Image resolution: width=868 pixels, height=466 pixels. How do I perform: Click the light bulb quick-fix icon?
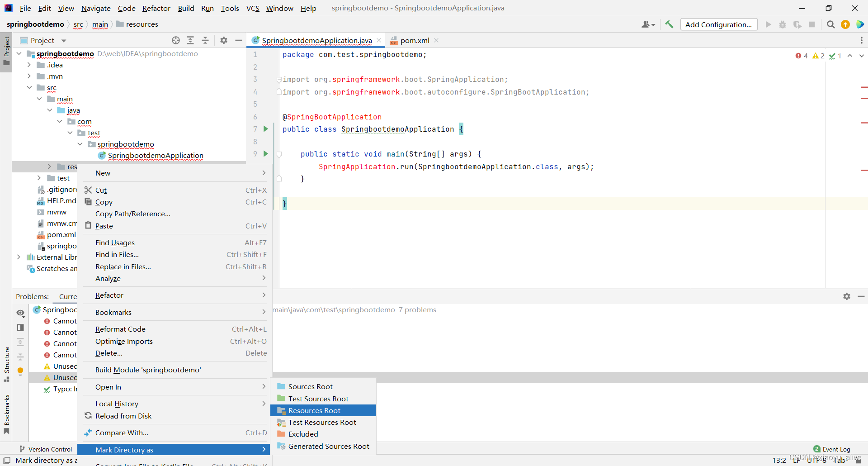[20, 371]
